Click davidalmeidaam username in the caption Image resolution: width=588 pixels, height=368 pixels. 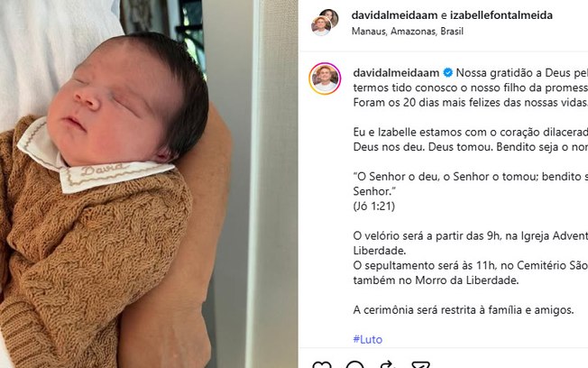point(396,73)
